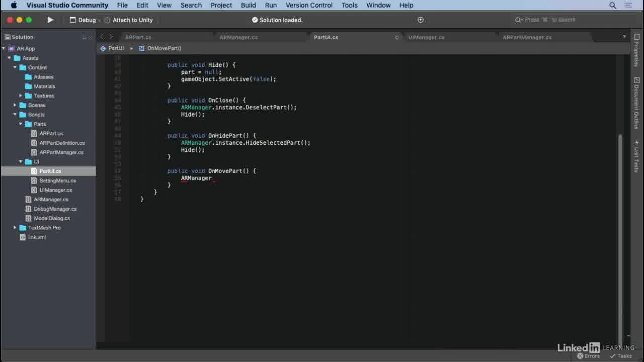Show the Tasks pad
This screenshot has width=644, height=362.
(x=620, y=356)
